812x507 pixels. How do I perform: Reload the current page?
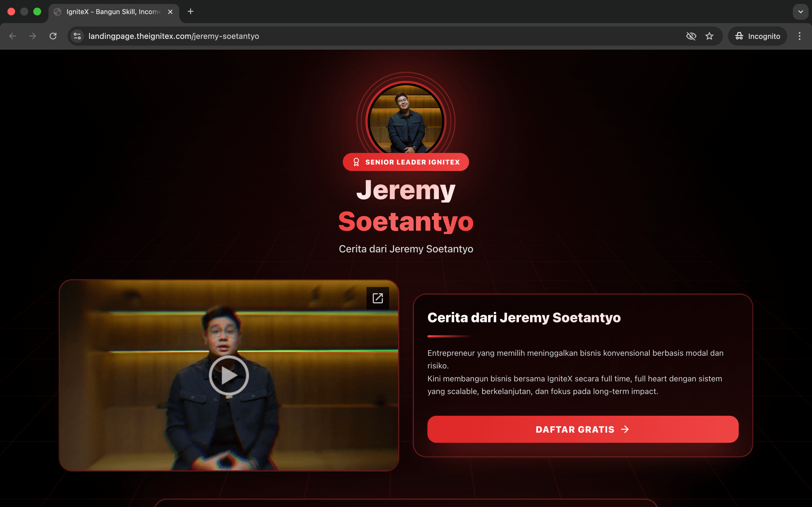[53, 36]
